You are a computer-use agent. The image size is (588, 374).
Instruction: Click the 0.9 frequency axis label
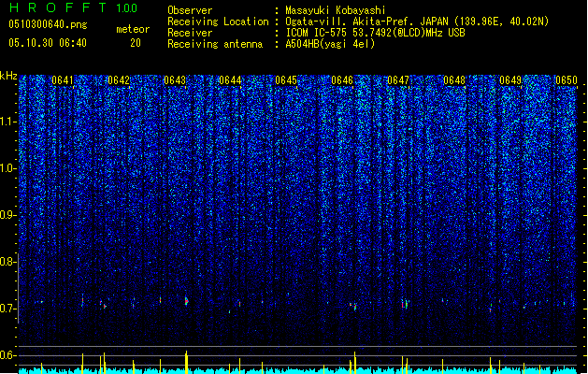coord(8,215)
